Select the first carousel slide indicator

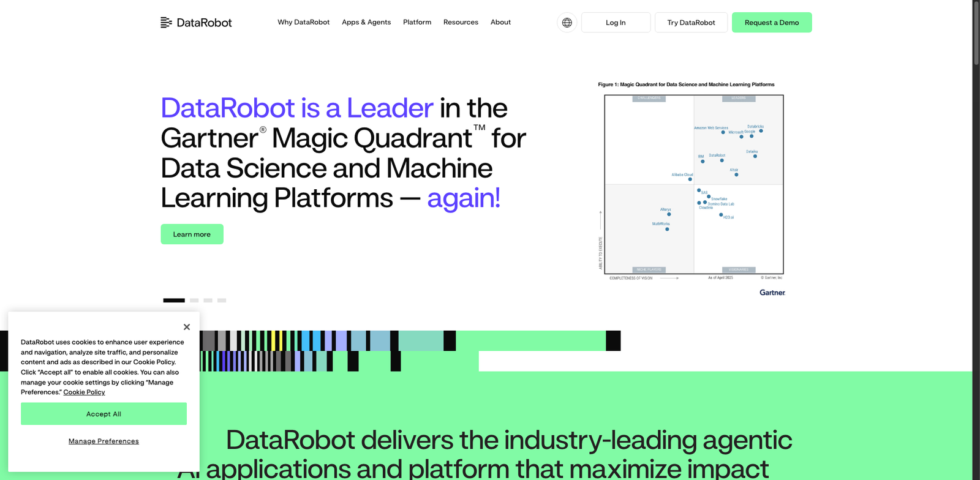coord(174,300)
